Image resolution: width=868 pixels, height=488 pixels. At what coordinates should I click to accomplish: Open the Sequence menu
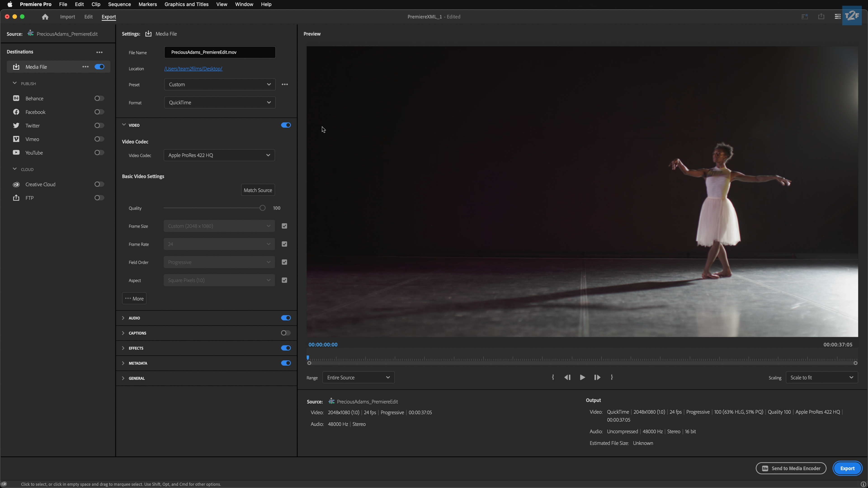coord(119,4)
